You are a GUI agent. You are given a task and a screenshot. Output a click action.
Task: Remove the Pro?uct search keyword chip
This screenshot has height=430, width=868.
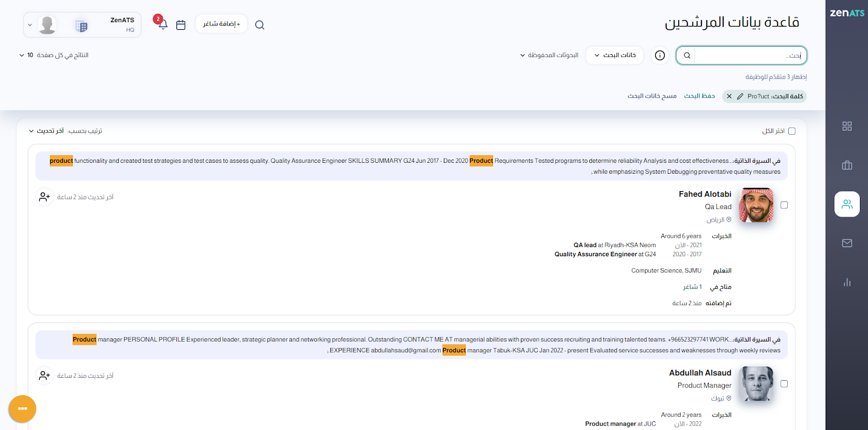click(x=729, y=97)
